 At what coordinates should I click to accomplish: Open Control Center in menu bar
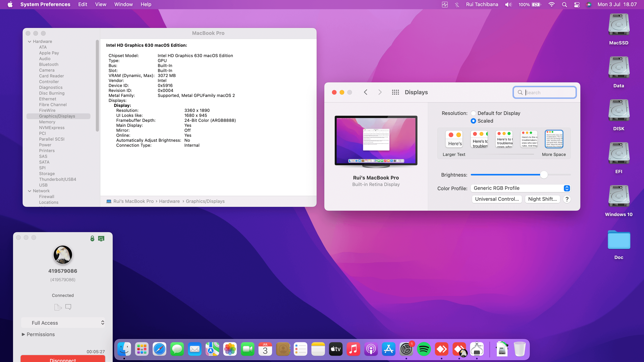click(577, 4)
